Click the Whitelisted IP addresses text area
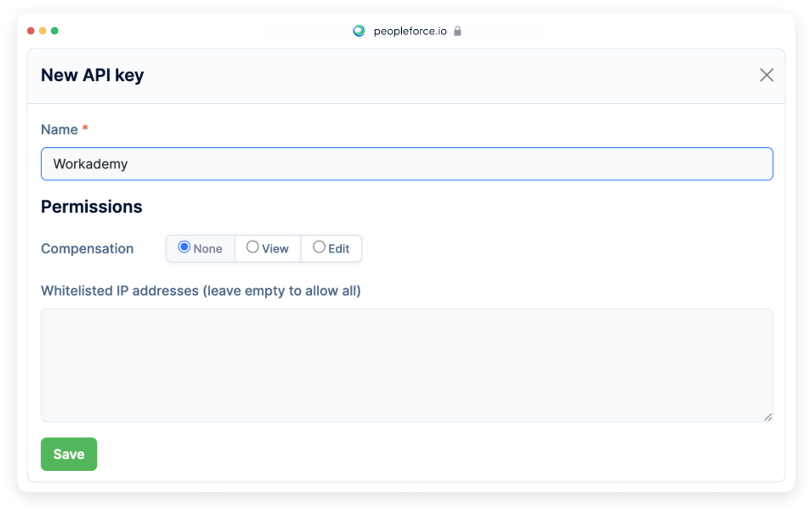812x514 pixels. 407,365
